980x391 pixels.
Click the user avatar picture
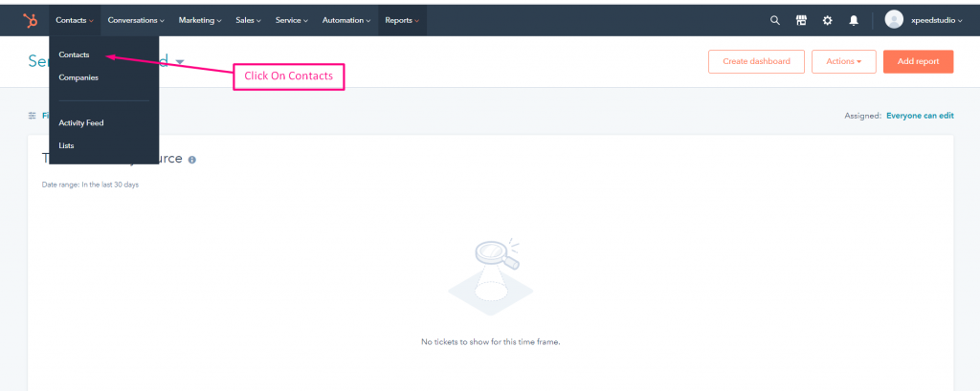tap(895, 20)
